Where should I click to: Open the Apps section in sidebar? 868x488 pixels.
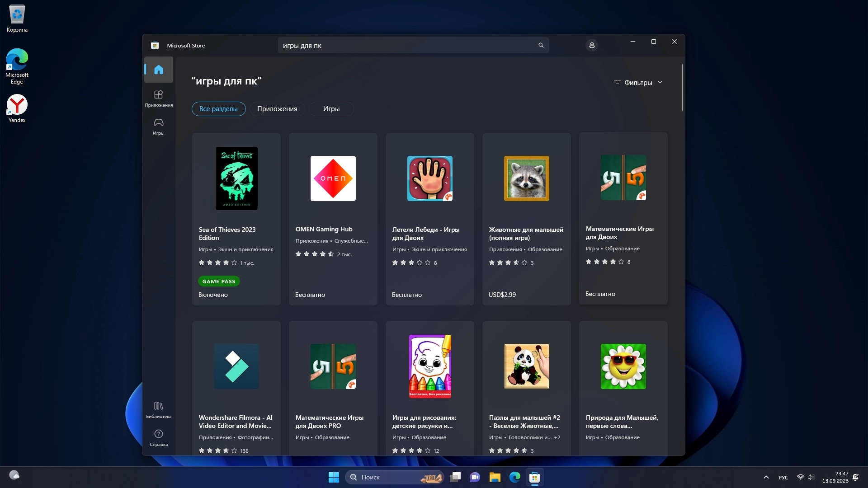pos(158,98)
